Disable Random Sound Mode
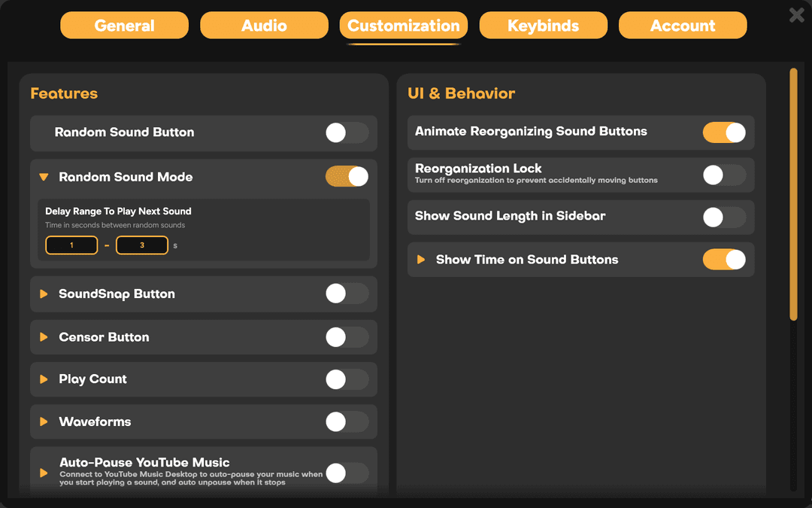The height and width of the screenshot is (508, 812). coord(347,177)
